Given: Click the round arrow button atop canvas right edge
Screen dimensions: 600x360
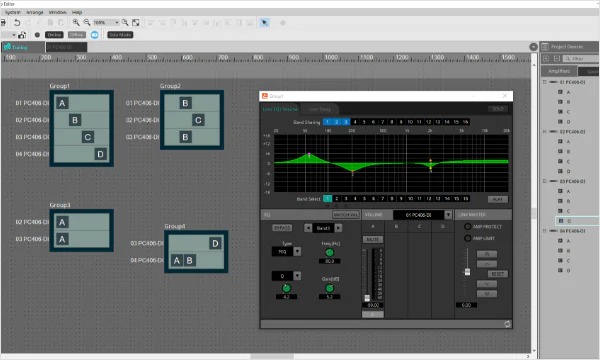Looking at the screenshot, I should [x=533, y=47].
